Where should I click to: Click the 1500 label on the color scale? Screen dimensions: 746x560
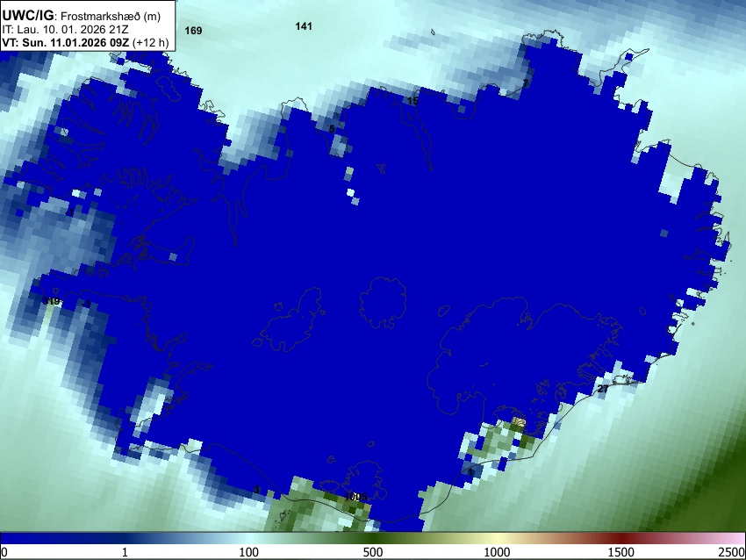(621, 552)
